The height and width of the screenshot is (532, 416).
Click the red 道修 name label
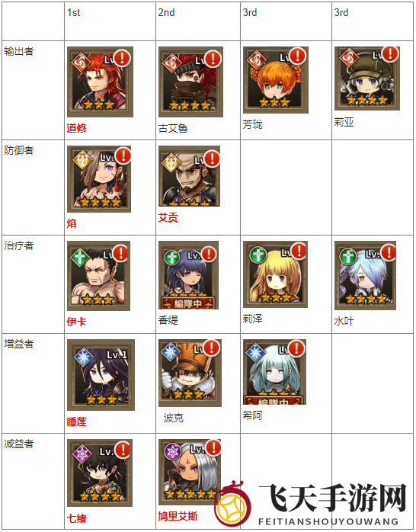coord(77,128)
